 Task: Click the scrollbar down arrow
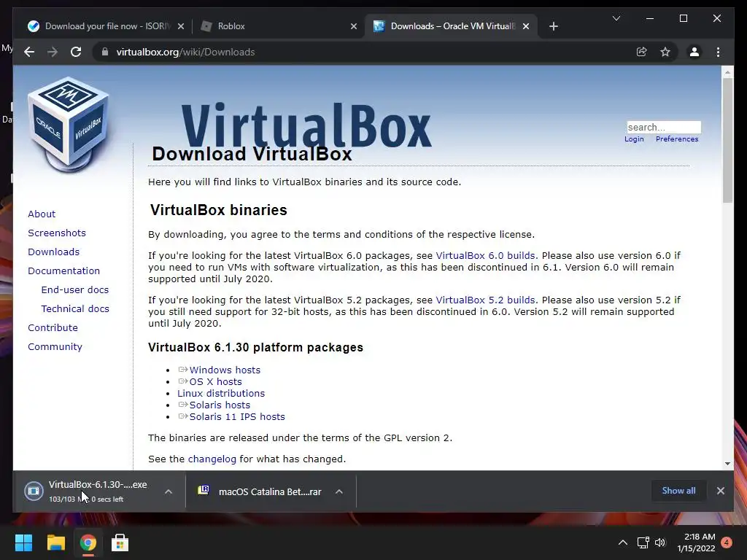pyautogui.click(x=727, y=463)
